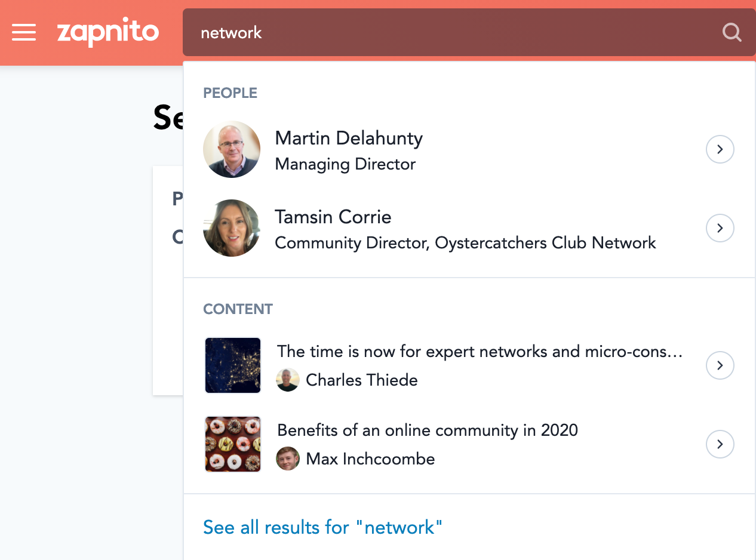
Task: Open the night map article thumbnail
Action: click(x=233, y=365)
